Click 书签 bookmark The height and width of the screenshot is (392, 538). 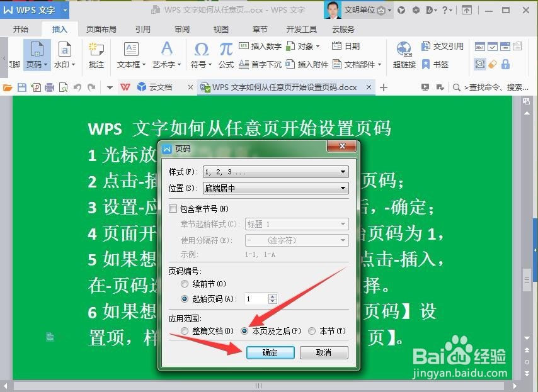pos(435,64)
